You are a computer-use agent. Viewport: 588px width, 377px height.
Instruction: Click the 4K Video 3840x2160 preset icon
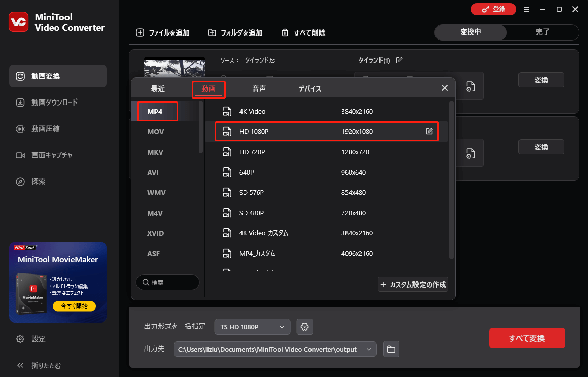coord(227,112)
